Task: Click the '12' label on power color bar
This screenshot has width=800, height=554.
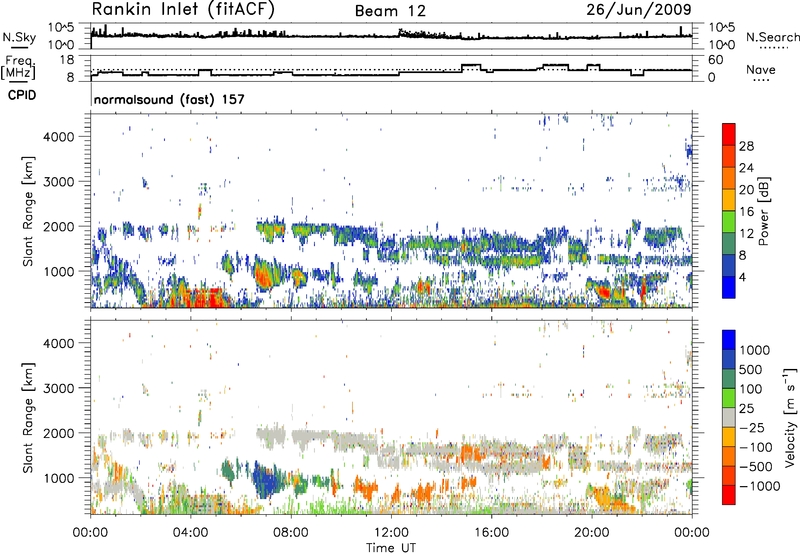Action: coord(746,234)
